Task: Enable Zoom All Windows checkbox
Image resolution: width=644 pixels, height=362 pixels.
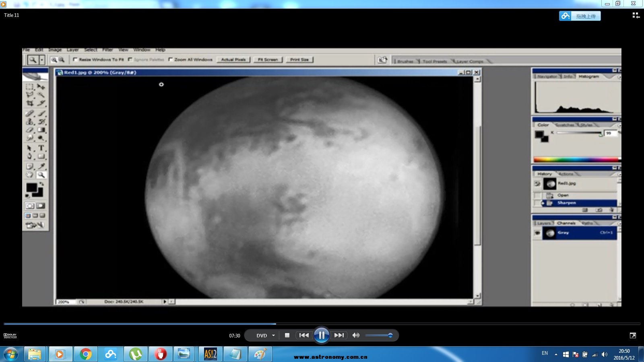Action: tap(170, 60)
